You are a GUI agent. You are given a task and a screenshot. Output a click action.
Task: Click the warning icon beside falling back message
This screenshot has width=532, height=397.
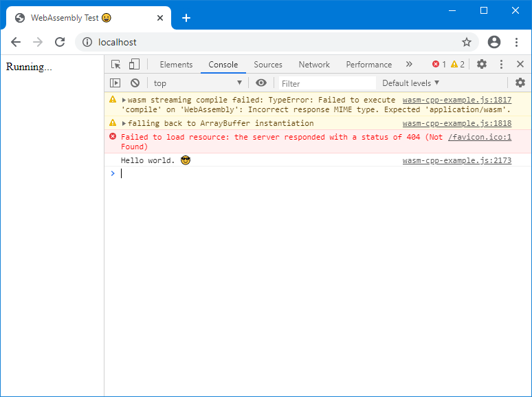(113, 123)
